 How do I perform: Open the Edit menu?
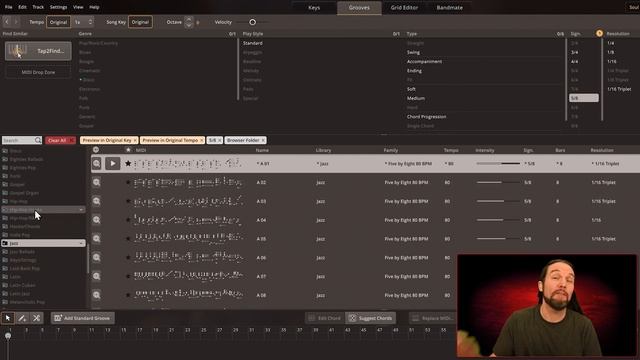pyautogui.click(x=22, y=7)
